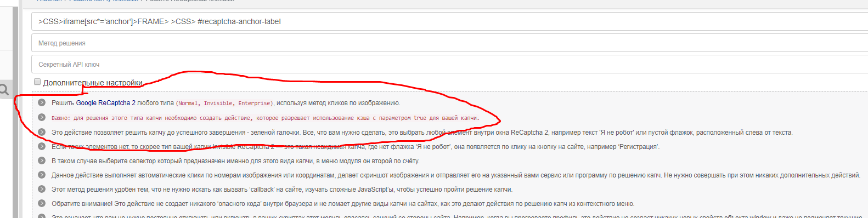The width and height of the screenshot is (868, 218).
Task: Click the magnifier search icon at left edge
Action: (x=4, y=89)
